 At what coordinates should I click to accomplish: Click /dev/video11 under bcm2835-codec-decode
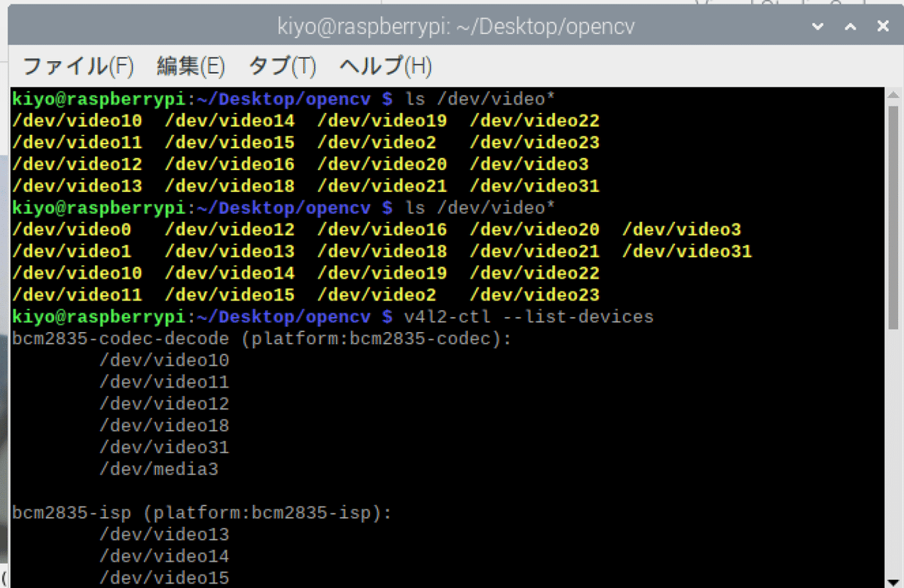[164, 382]
